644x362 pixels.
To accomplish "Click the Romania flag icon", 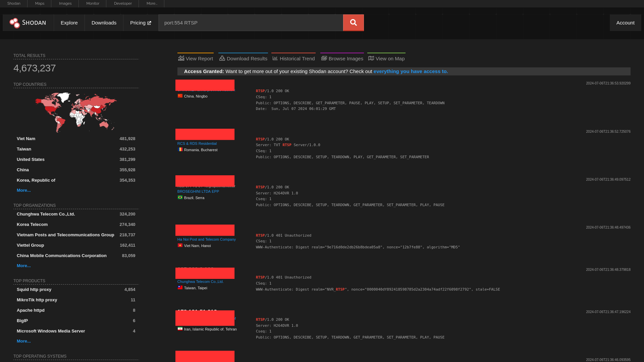I will (180, 149).
